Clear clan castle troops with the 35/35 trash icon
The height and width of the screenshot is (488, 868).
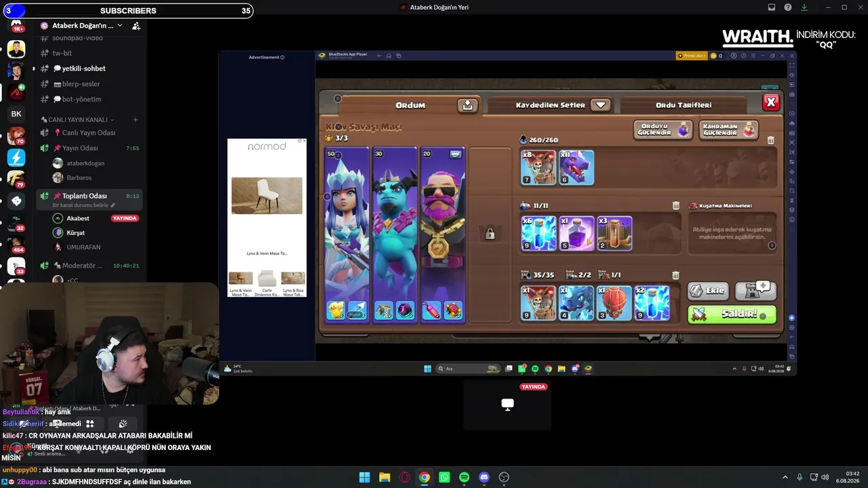point(675,275)
